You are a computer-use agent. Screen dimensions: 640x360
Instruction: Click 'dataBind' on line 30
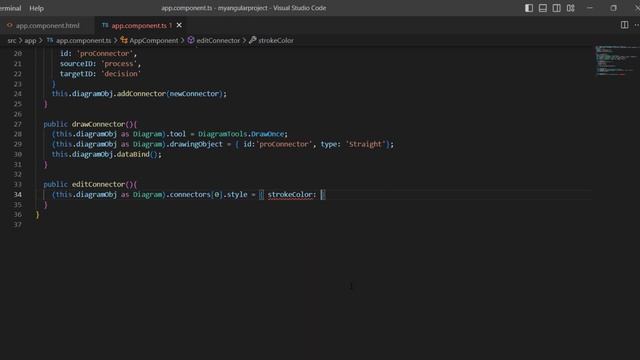(x=133, y=154)
